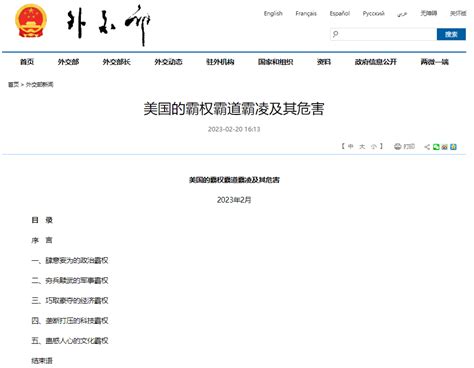Click the 首页 breadcrumb link
This screenshot has width=474, height=368.
pyautogui.click(x=13, y=85)
